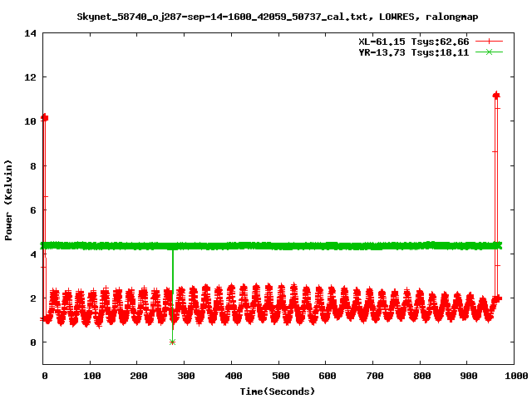Click the x-axis tick label 600

pyautogui.click(x=328, y=376)
